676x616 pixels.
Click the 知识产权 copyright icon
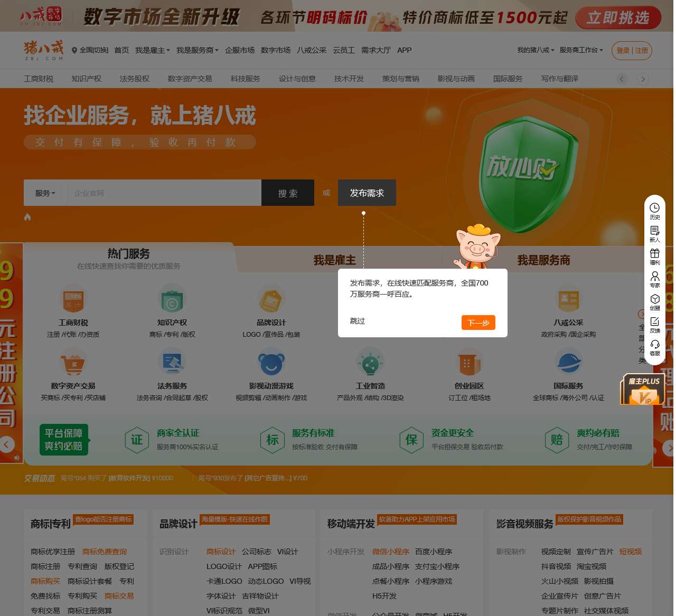point(172,299)
